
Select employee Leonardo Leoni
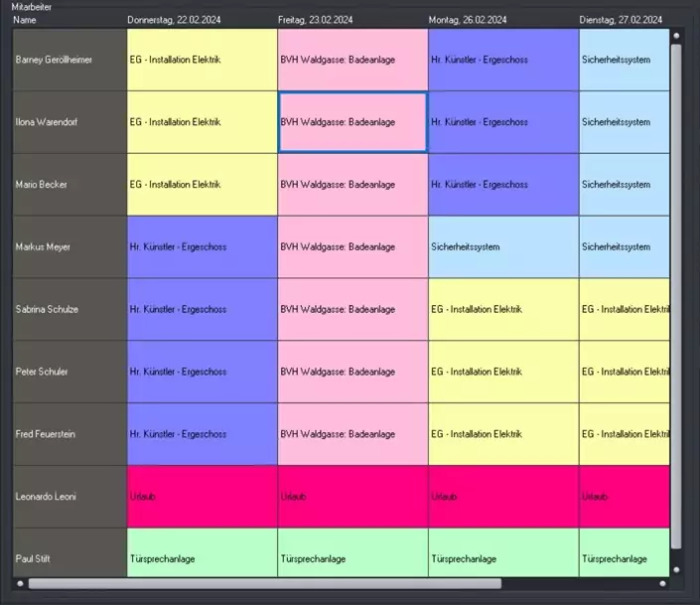pyautogui.click(x=70, y=497)
